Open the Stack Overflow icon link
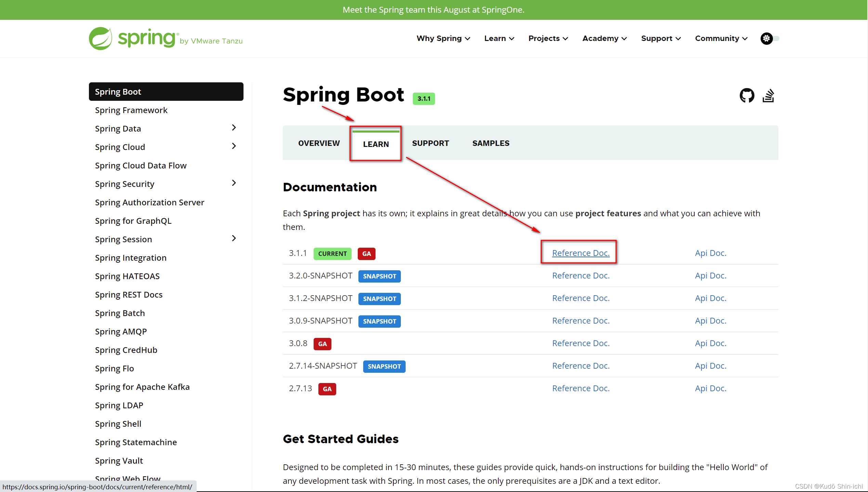This screenshot has height=492, width=868. (x=768, y=95)
